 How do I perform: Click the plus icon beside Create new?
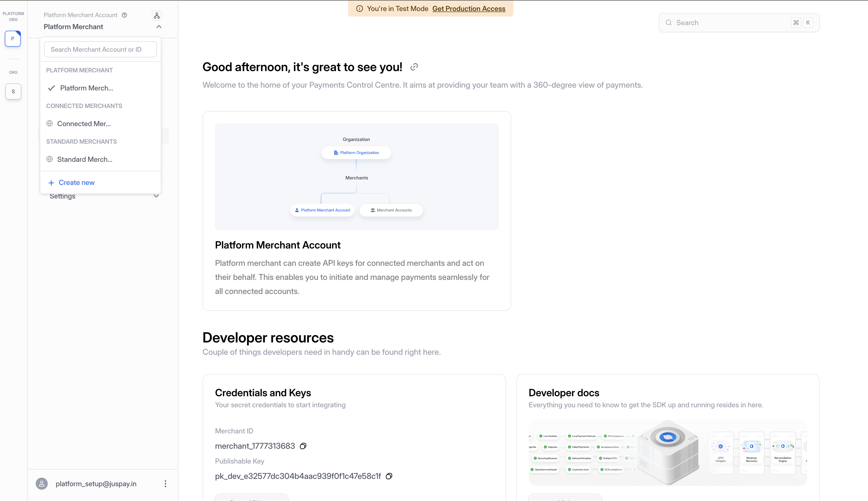(x=51, y=183)
